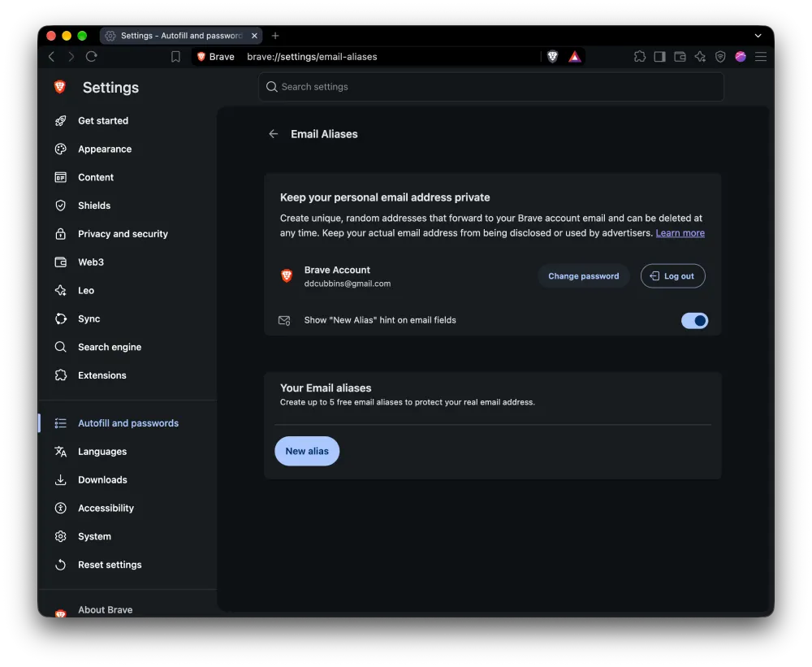Toggle the sidebar panel icon
The height and width of the screenshot is (667, 812).
click(x=659, y=57)
